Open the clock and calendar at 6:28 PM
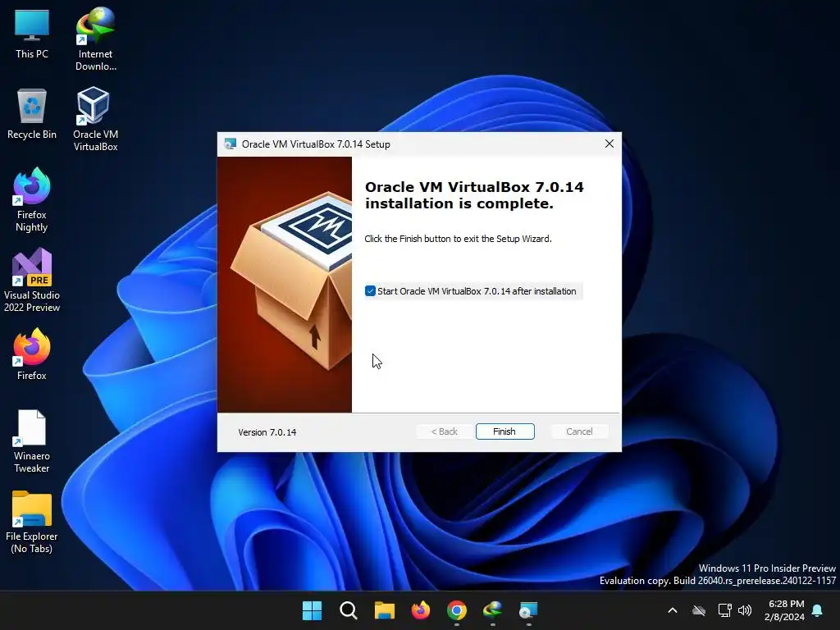 click(784, 610)
